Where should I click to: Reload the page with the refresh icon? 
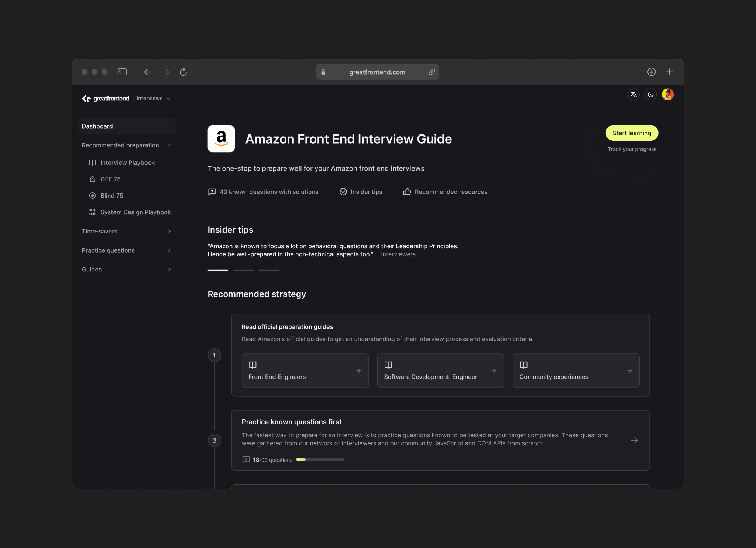[183, 72]
